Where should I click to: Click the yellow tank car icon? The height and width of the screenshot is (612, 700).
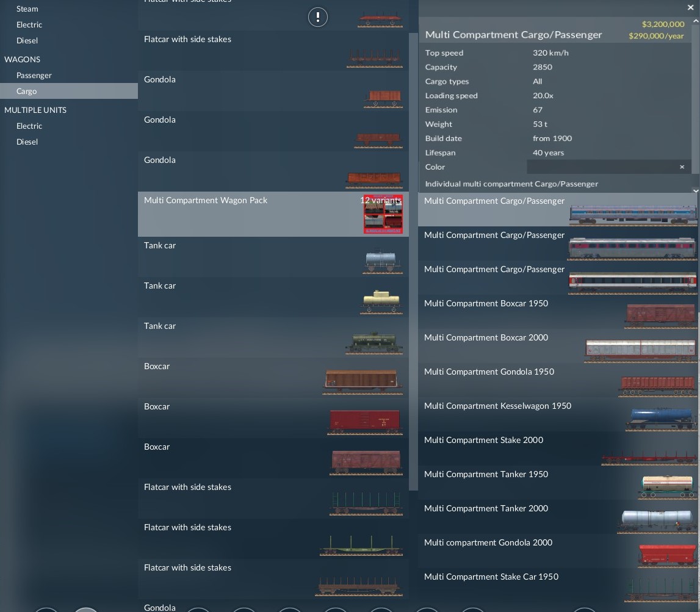381,302
